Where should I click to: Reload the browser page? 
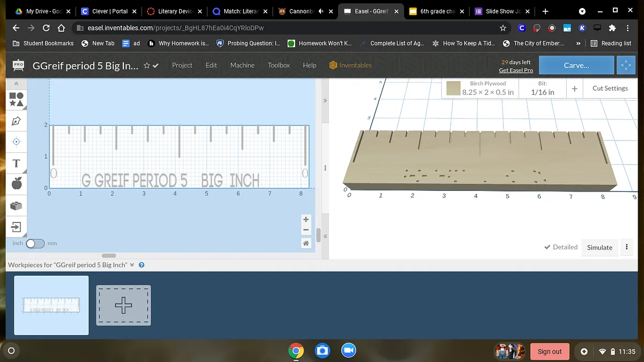click(46, 28)
